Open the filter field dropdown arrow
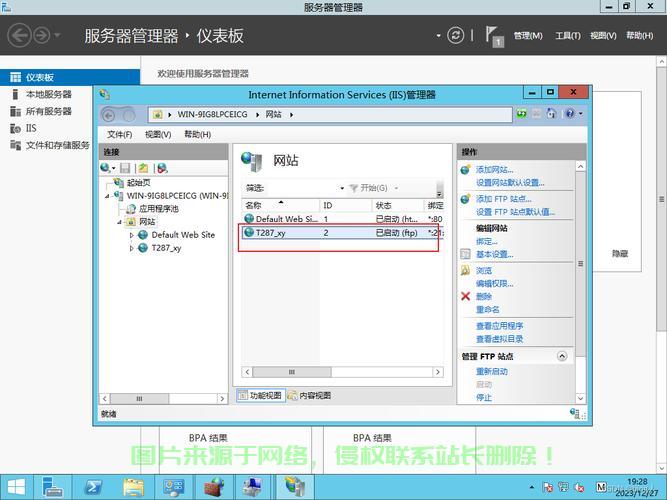This screenshot has height=500, width=667. tap(342, 188)
